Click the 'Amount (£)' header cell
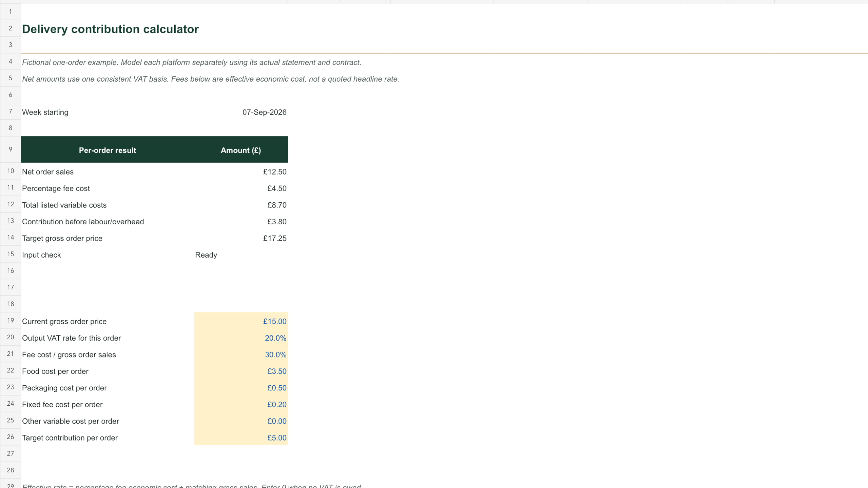This screenshot has height=488, width=868. (x=241, y=150)
